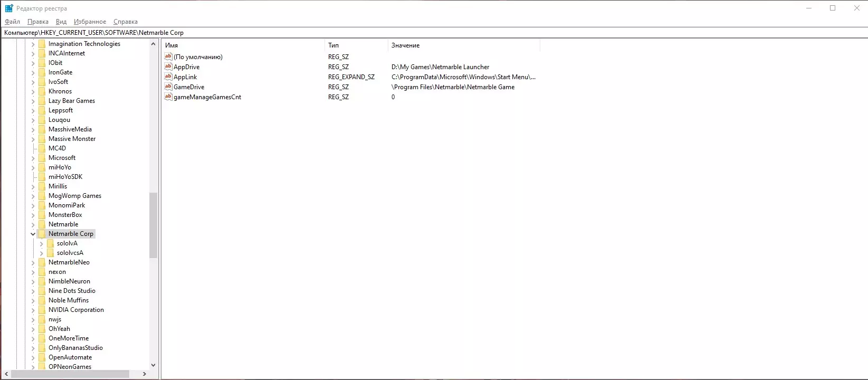The width and height of the screenshot is (868, 380).
Task: Click the Registry Editor title bar icon
Action: (x=9, y=8)
